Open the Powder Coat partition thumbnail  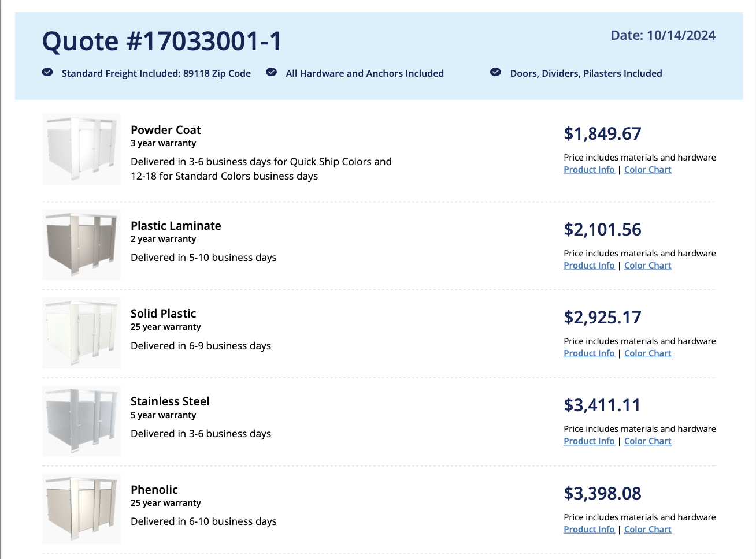(x=81, y=149)
